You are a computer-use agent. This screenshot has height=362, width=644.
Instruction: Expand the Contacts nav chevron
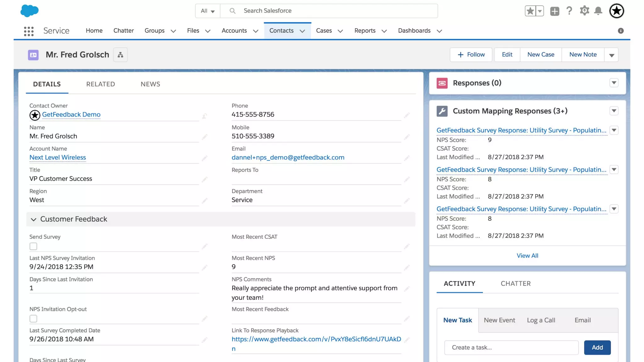pyautogui.click(x=302, y=31)
